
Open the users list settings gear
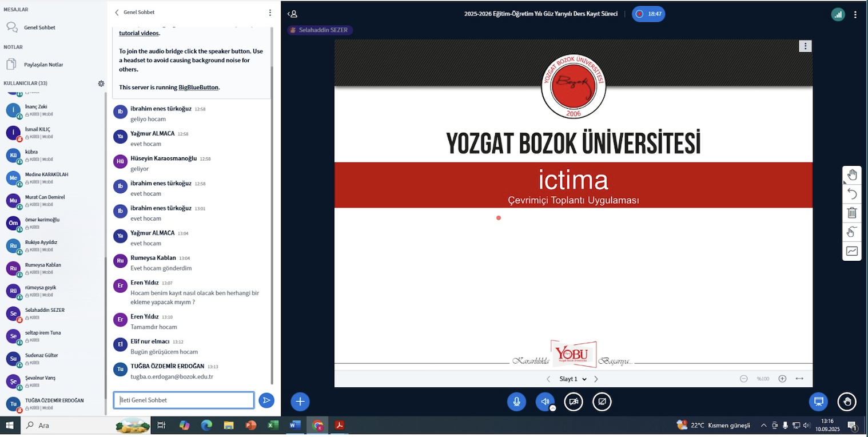coord(101,84)
